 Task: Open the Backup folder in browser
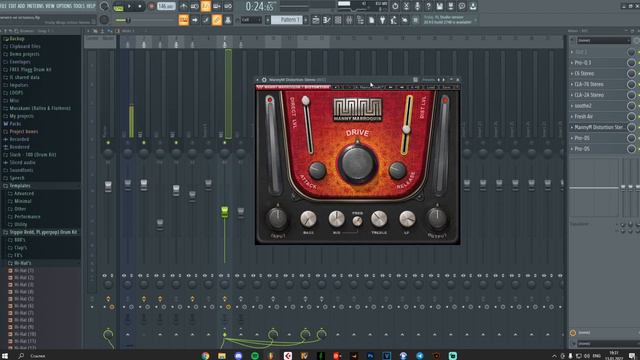(x=17, y=39)
